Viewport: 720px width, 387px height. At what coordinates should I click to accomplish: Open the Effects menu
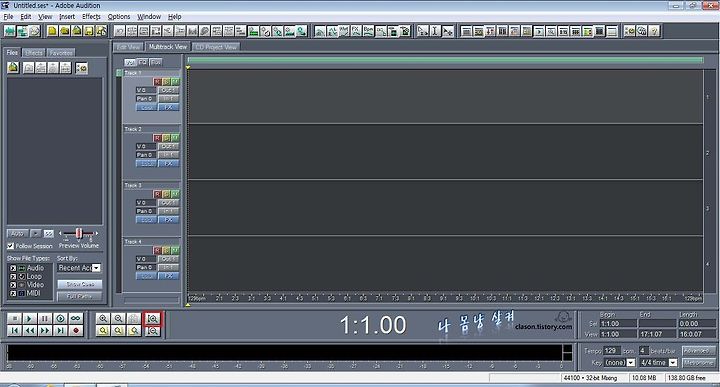click(91, 17)
